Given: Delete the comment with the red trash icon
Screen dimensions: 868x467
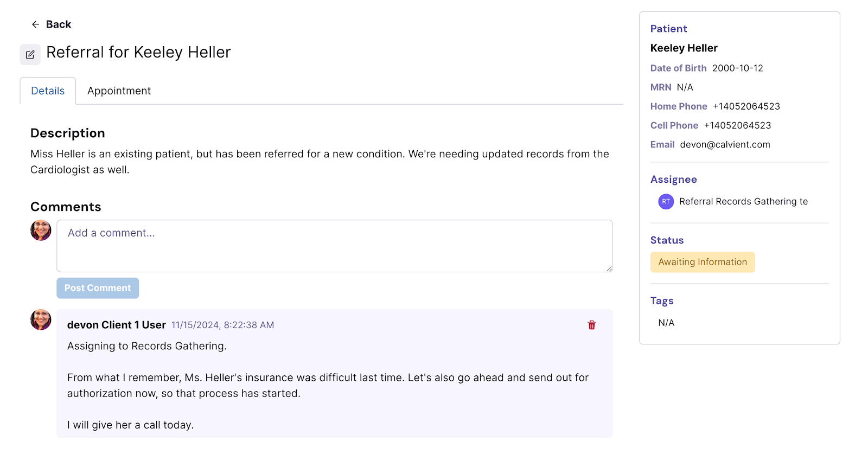Looking at the screenshot, I should point(592,325).
